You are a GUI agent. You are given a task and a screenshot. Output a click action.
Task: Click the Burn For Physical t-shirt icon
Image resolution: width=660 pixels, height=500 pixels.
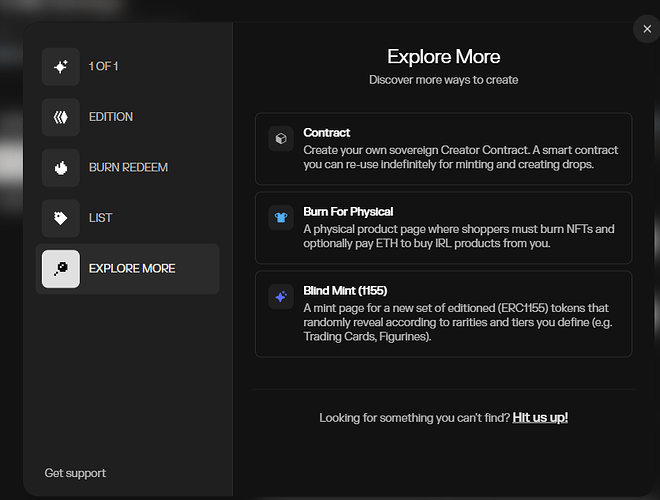pos(281,219)
